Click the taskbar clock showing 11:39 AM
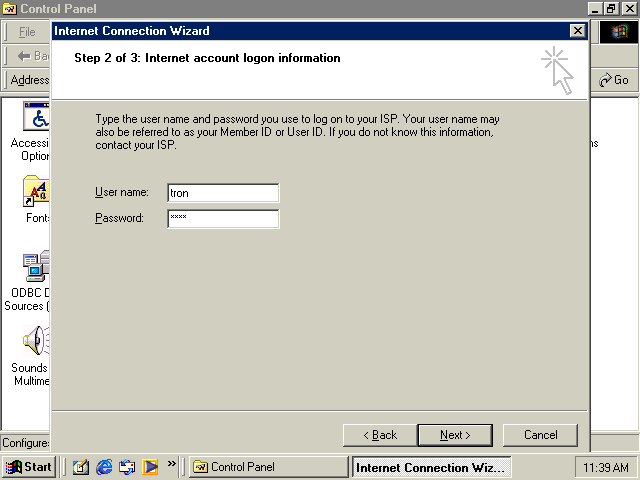The image size is (640, 480). (605, 467)
